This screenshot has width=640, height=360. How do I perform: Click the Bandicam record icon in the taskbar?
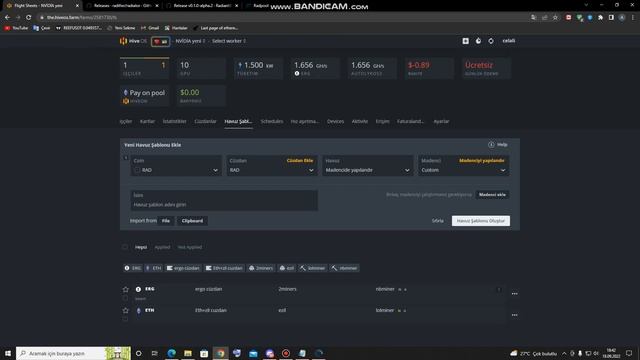(286, 353)
